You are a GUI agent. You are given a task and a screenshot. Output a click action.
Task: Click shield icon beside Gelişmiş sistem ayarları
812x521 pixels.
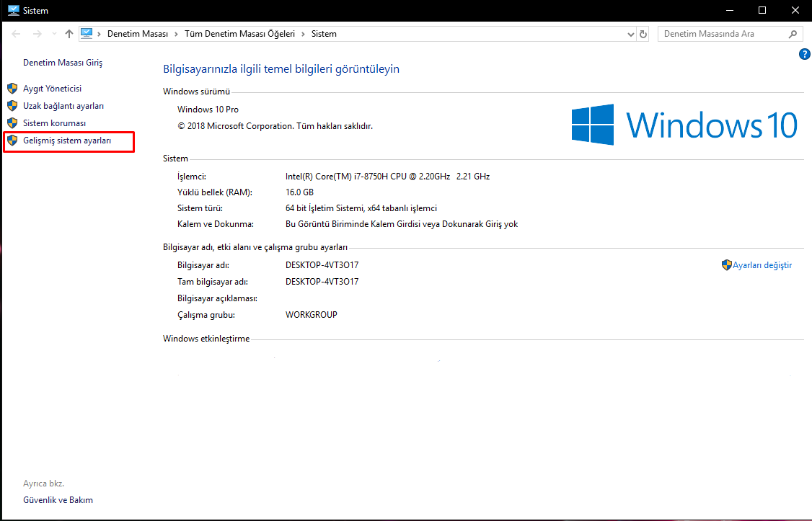click(12, 141)
